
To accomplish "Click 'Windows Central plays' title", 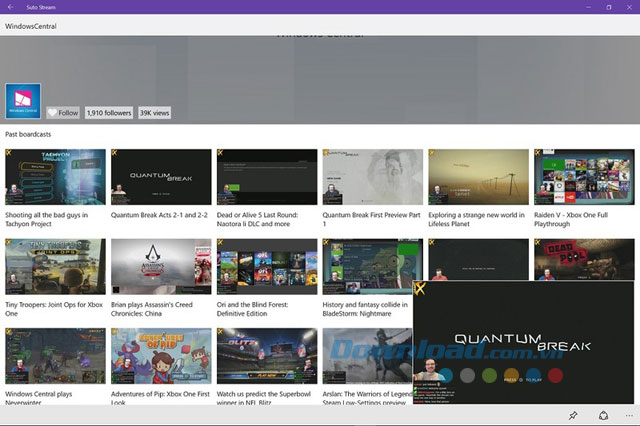I will point(39,398).
